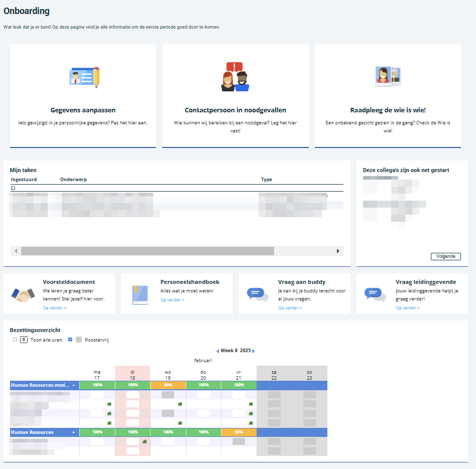Click the Week 8 2025 label

click(235, 351)
